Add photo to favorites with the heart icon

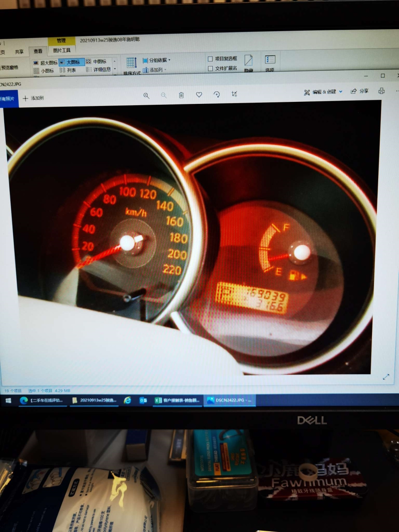[199, 95]
